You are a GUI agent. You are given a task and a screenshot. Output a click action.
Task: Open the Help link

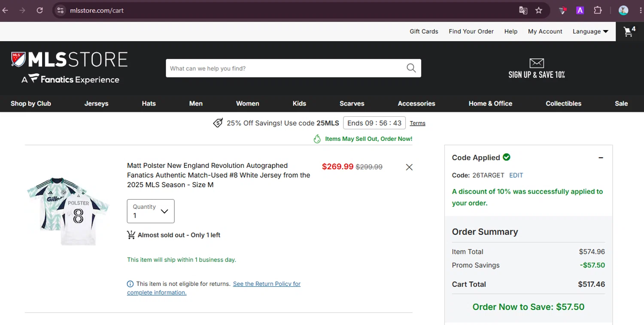(511, 31)
